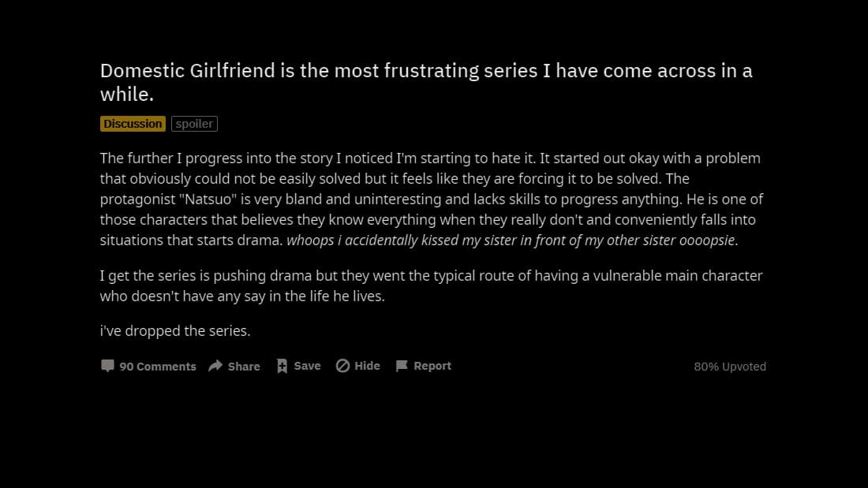Click the Save bookmark icon
Screen dimensions: 868x488
282,366
